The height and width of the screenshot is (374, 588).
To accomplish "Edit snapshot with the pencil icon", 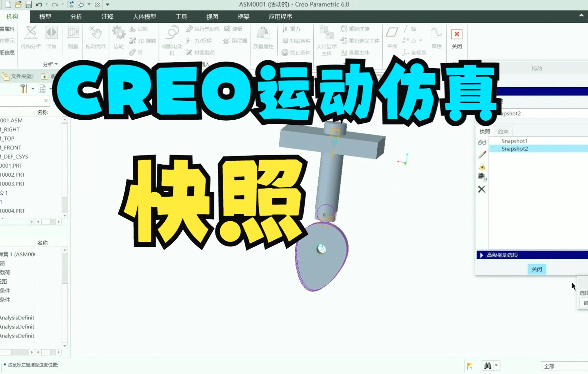I will click(x=482, y=154).
